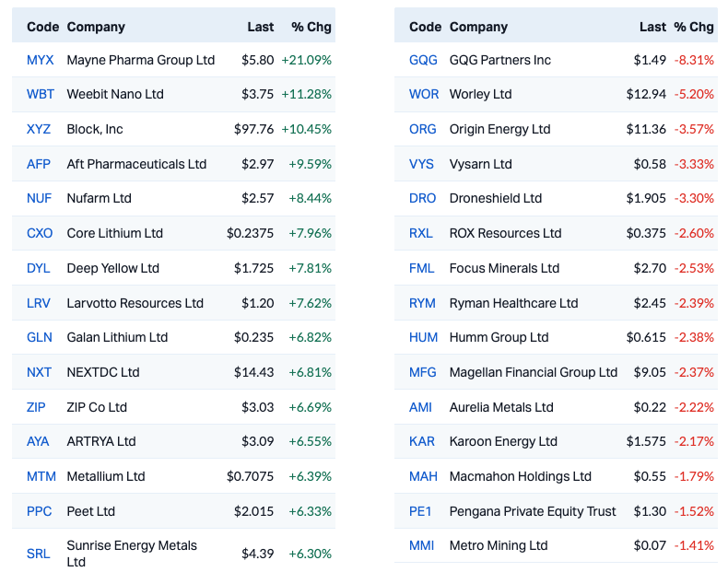Select the $12.94 last price

point(646,94)
